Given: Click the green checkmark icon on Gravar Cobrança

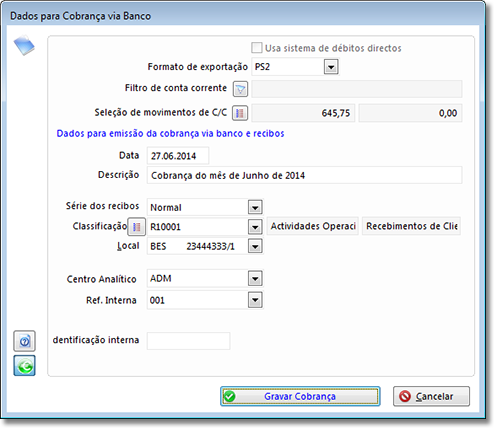Looking at the screenshot, I should tap(230, 396).
